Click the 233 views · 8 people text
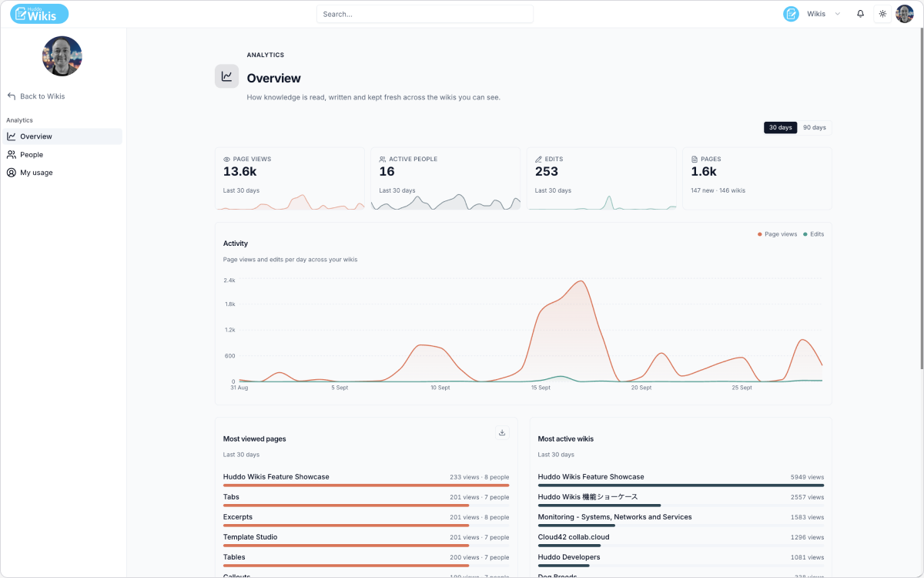The width and height of the screenshot is (924, 578). [480, 477]
